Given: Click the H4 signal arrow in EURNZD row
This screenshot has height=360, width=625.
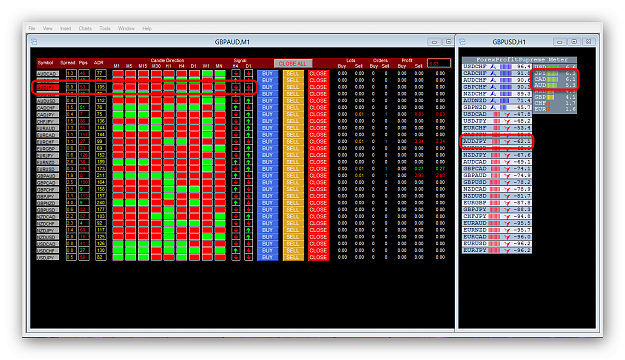Looking at the screenshot, I should 236,162.
